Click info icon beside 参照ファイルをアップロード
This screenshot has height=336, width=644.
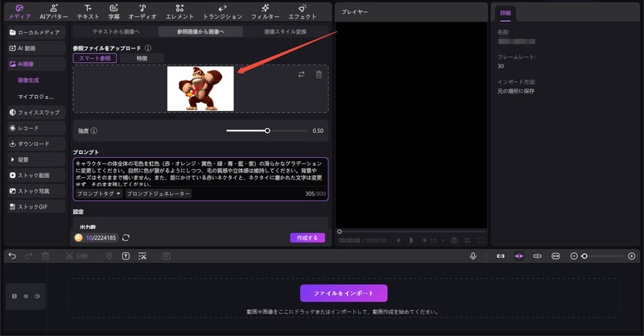tap(148, 48)
